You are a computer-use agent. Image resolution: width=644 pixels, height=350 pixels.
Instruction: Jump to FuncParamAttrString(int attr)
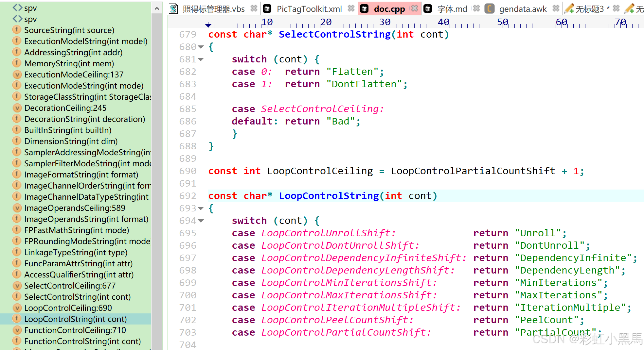[79, 263]
